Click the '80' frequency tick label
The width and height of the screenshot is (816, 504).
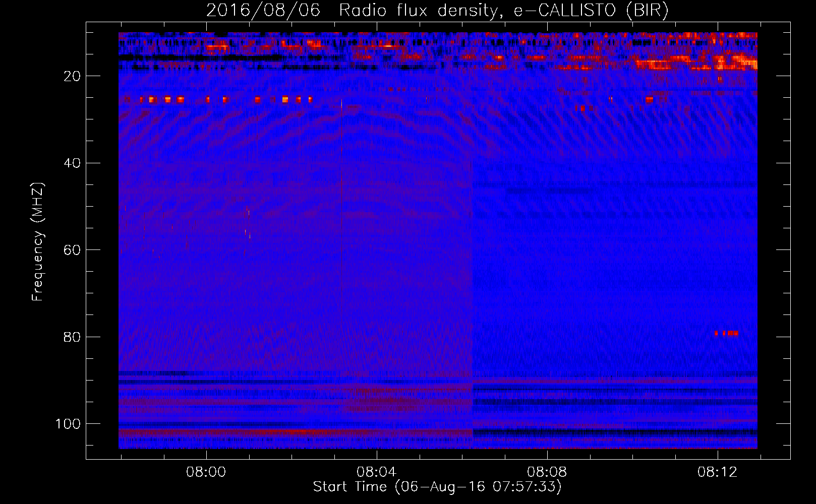(72, 337)
